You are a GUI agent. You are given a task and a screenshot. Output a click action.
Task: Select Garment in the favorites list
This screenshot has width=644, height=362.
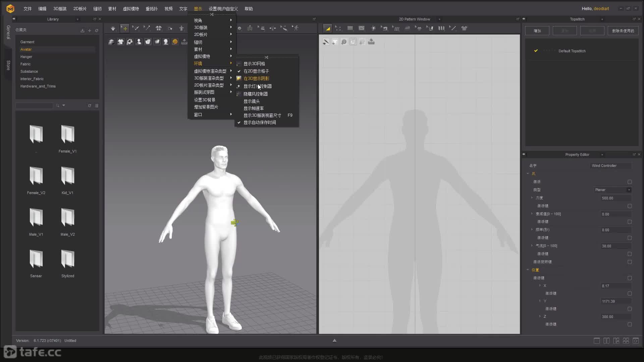[x=27, y=42]
